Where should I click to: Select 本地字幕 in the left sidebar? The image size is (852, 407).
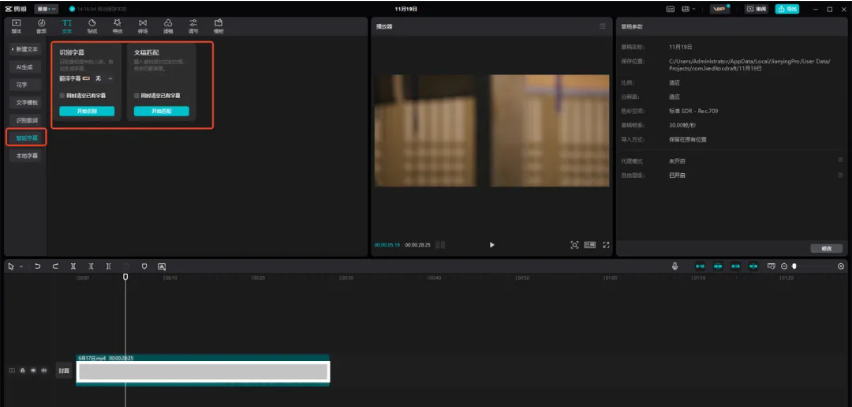[x=26, y=155]
